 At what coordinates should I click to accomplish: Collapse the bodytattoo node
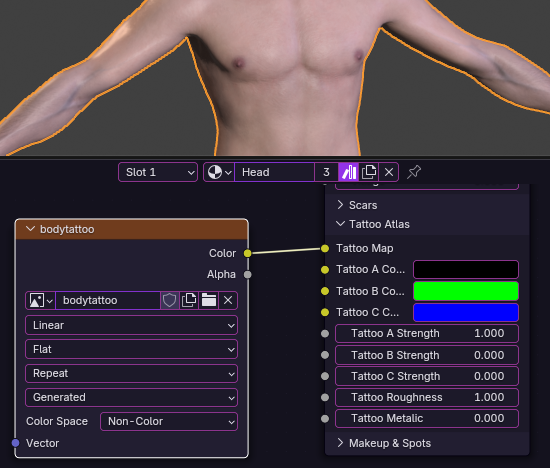(x=31, y=229)
